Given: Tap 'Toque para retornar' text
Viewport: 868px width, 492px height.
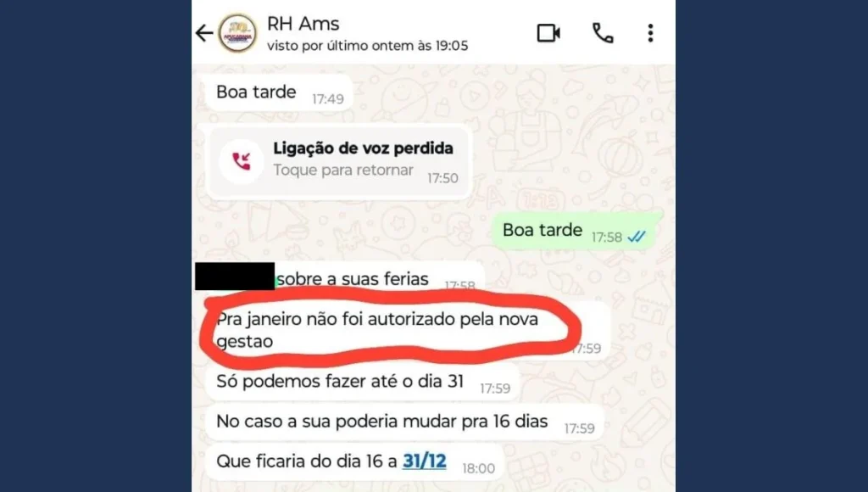Looking at the screenshot, I should 343,171.
